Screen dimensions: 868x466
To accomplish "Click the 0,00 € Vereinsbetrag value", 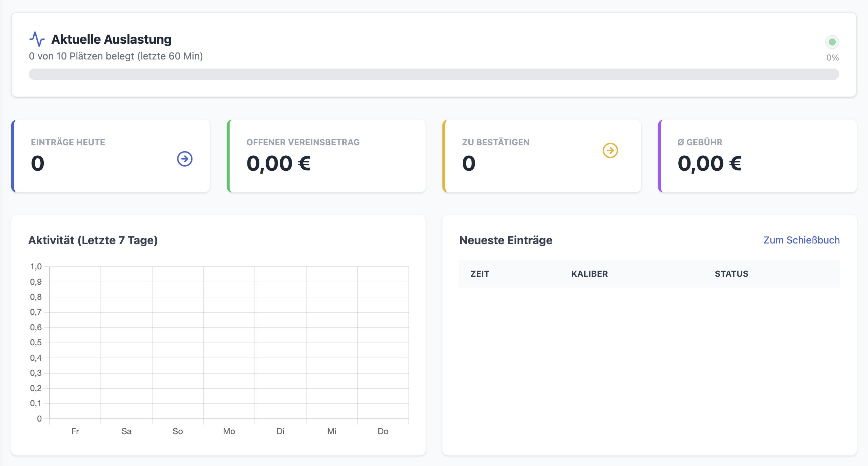I will click(279, 164).
